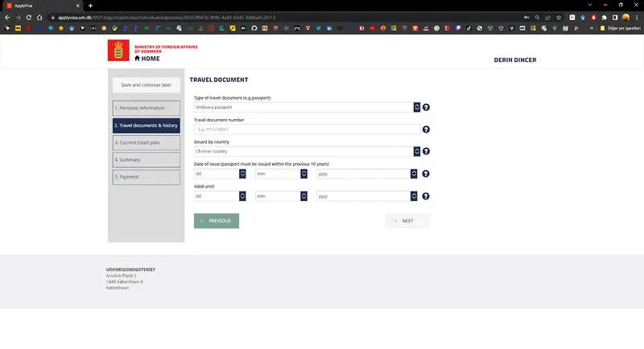
Task: Open help for travel document number
Action: [426, 129]
